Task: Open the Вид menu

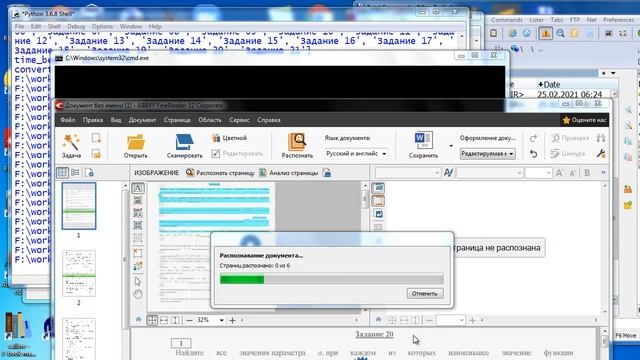Action: pos(116,120)
